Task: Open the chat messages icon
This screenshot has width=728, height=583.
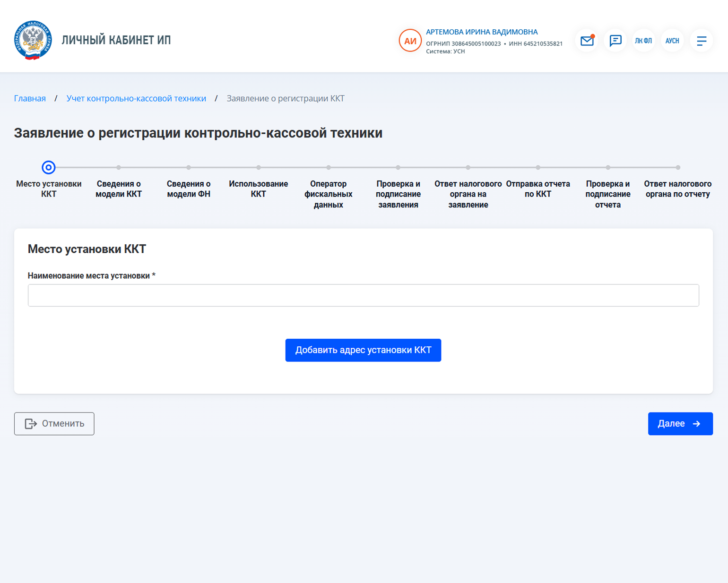Action: pyautogui.click(x=615, y=41)
